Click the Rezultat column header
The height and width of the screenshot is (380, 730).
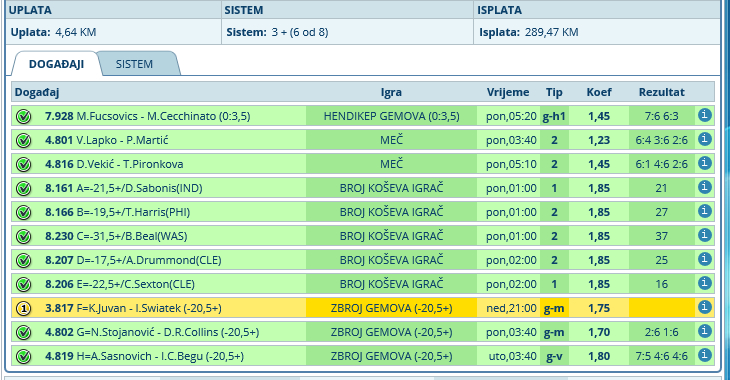click(662, 92)
